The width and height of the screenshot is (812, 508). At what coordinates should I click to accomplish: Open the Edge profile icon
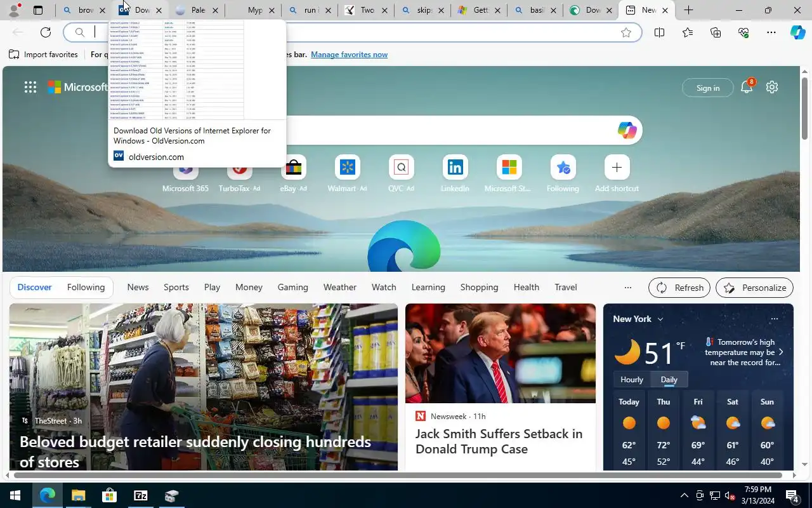click(13, 10)
